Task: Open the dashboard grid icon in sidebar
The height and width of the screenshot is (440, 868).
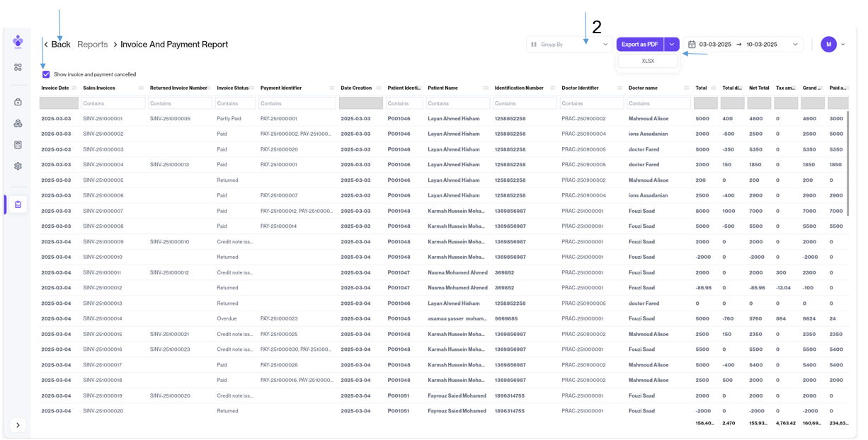Action: pos(18,67)
